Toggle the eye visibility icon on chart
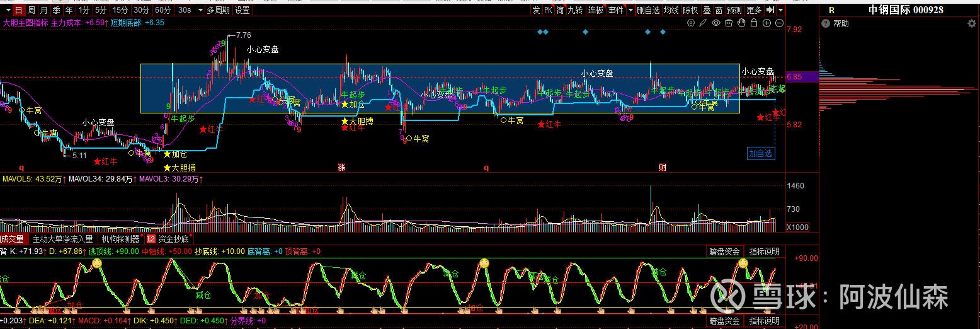The image size is (980, 329). pos(716,23)
